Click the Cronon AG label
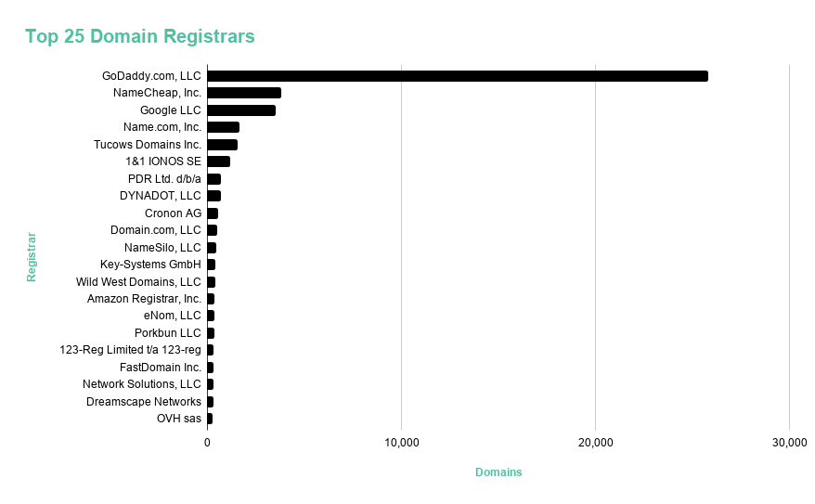Screen dimensions: 815x504 click(173, 213)
